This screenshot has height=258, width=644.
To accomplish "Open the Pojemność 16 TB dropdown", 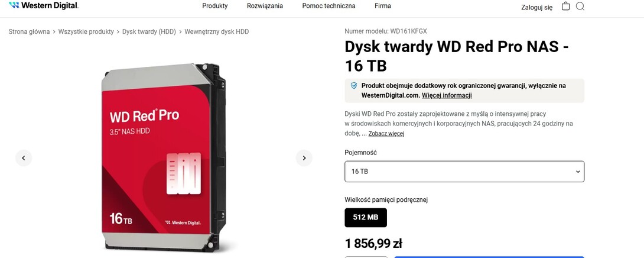I will point(464,171).
